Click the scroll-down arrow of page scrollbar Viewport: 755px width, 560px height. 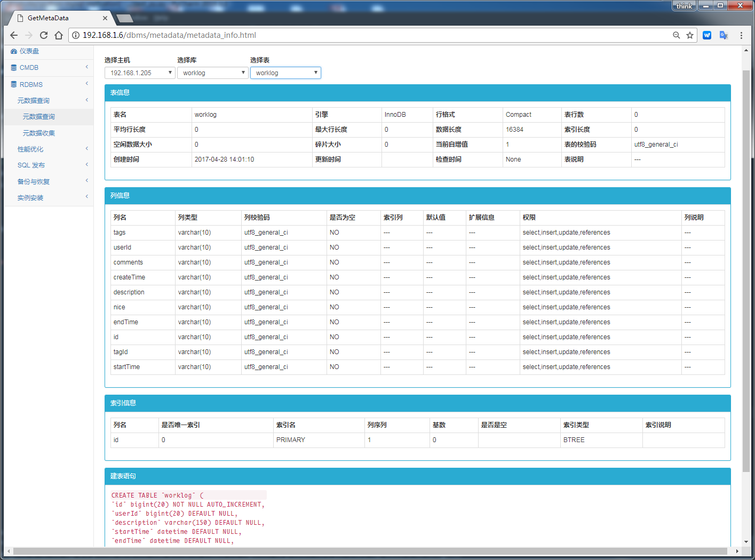pos(746,541)
